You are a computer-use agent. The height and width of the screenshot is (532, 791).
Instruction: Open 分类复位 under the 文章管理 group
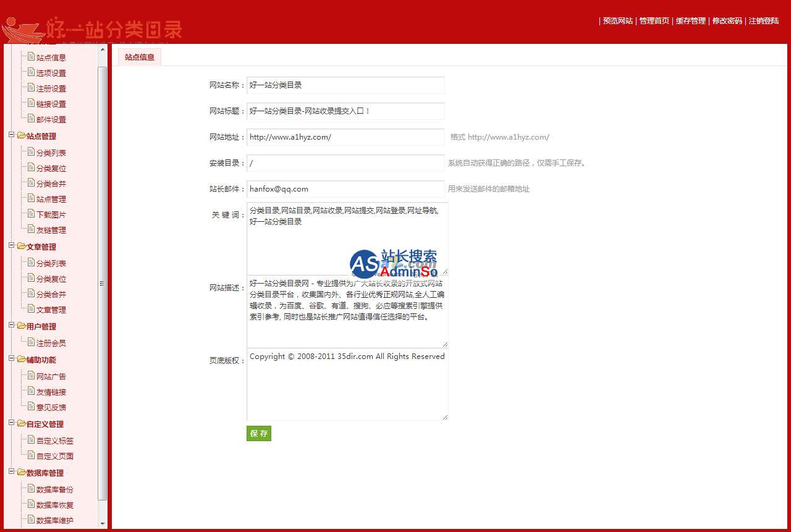[x=51, y=279]
